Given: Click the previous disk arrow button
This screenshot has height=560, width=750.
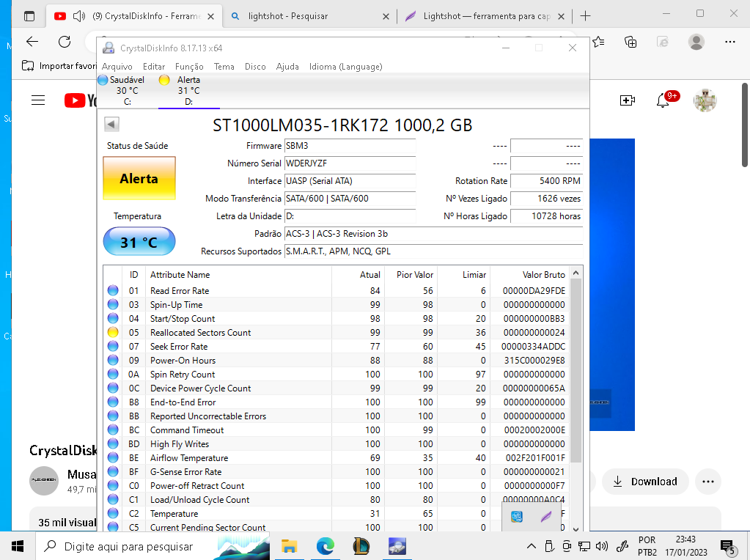Looking at the screenshot, I should (111, 125).
